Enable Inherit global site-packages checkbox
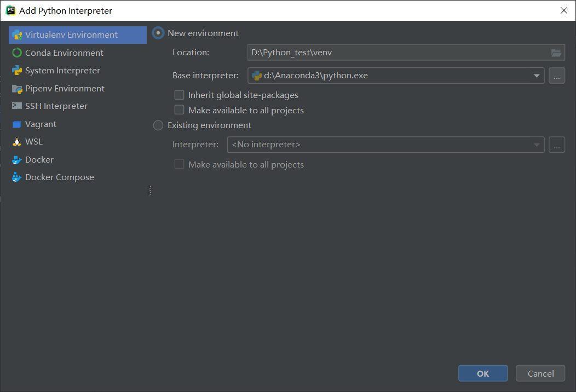Viewport: 576px width, 392px height. [x=179, y=95]
